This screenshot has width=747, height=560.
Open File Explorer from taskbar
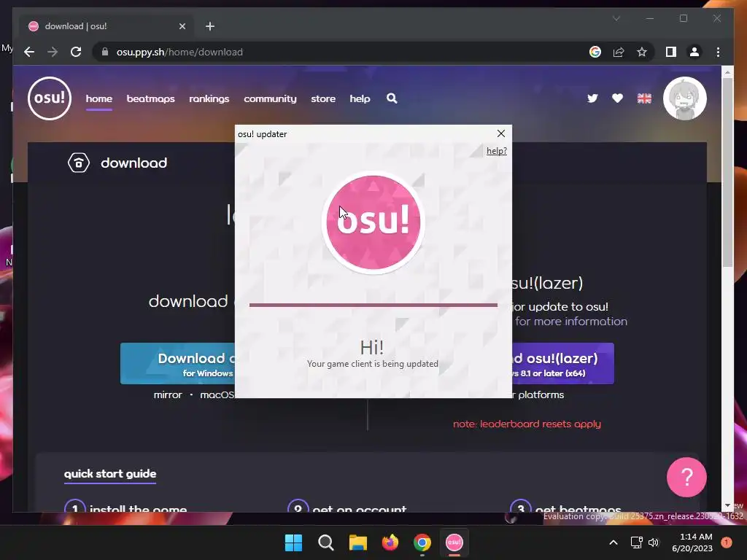[357, 542]
